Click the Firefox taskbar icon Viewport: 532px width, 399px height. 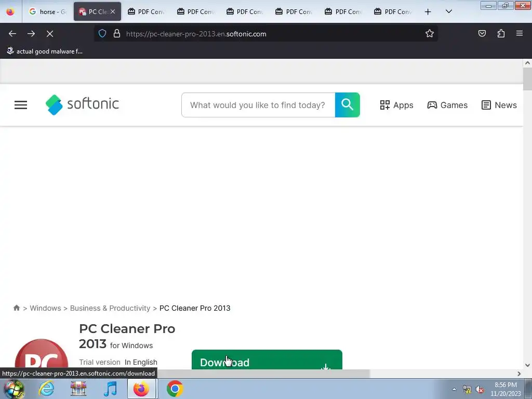[x=142, y=389]
